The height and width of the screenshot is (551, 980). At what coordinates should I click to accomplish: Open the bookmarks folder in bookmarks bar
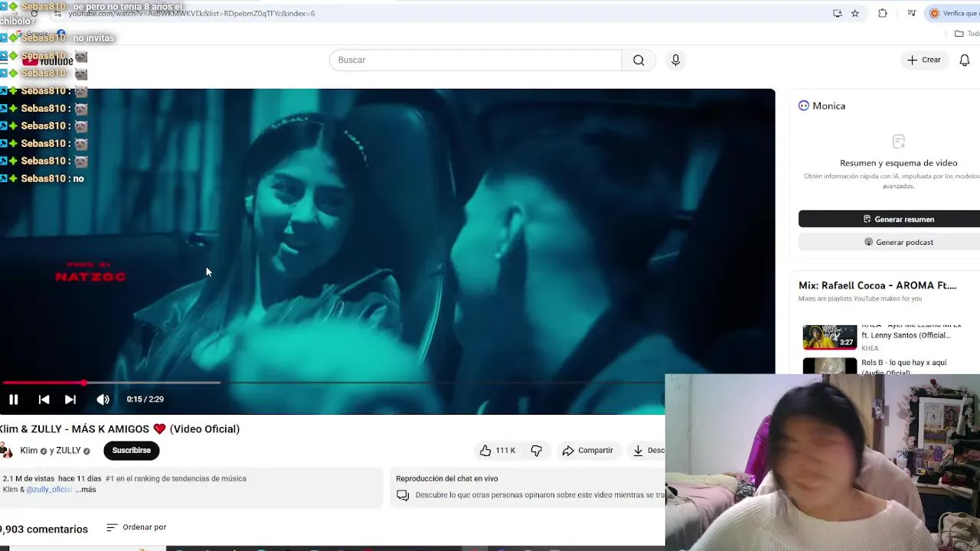966,34
